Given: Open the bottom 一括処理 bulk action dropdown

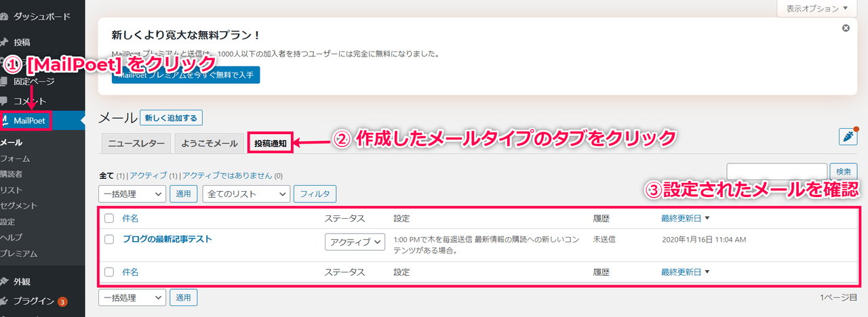Looking at the screenshot, I should (132, 297).
